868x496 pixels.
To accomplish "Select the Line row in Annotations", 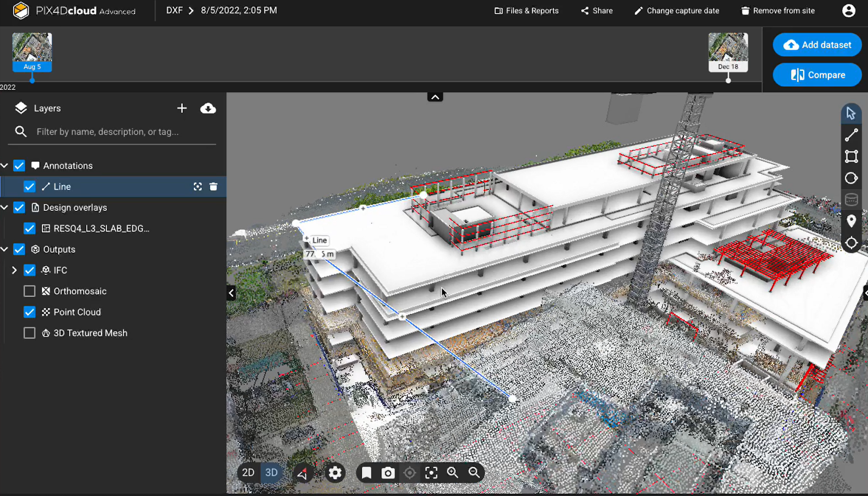I will point(113,186).
